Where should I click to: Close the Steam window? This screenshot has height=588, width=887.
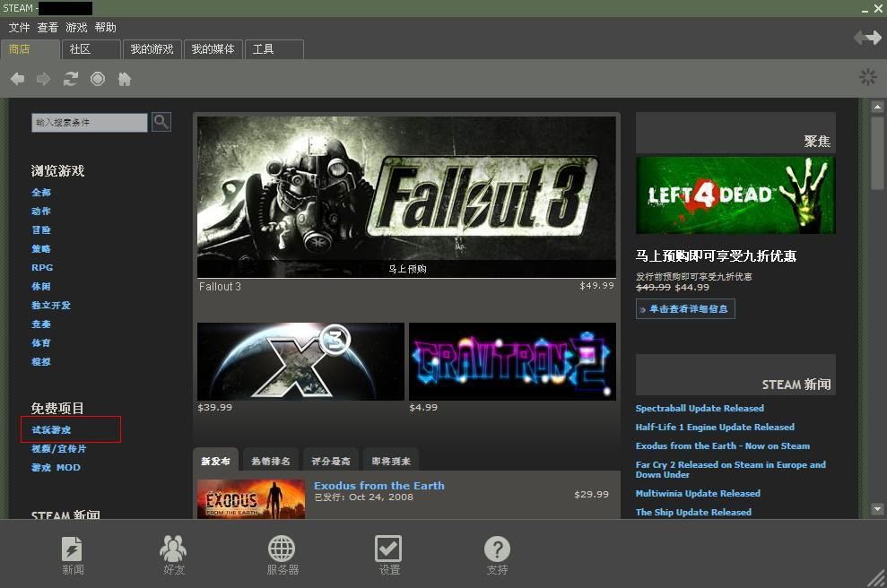(x=879, y=8)
